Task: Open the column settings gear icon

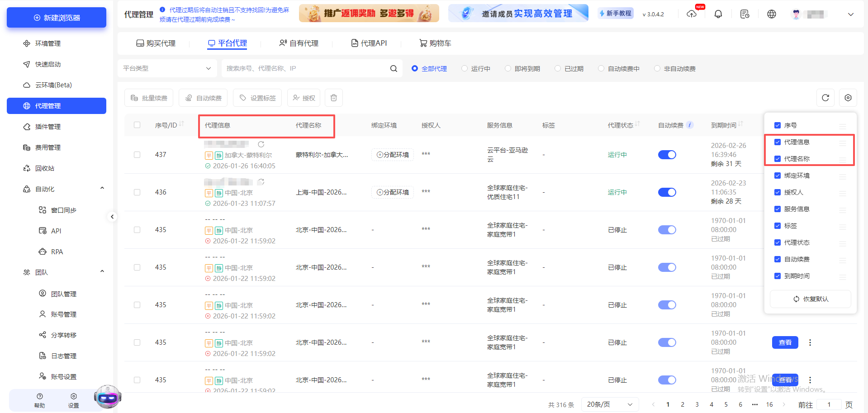Action: (848, 97)
